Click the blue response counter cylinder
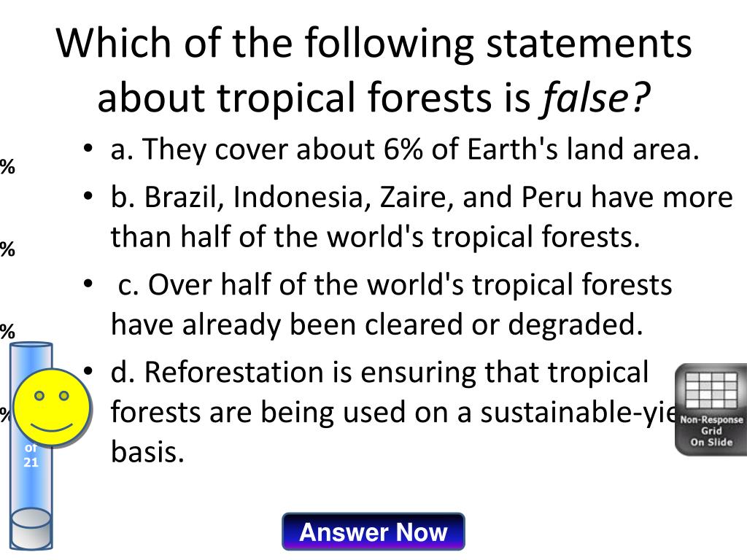The image size is (747, 560). pos(31,446)
